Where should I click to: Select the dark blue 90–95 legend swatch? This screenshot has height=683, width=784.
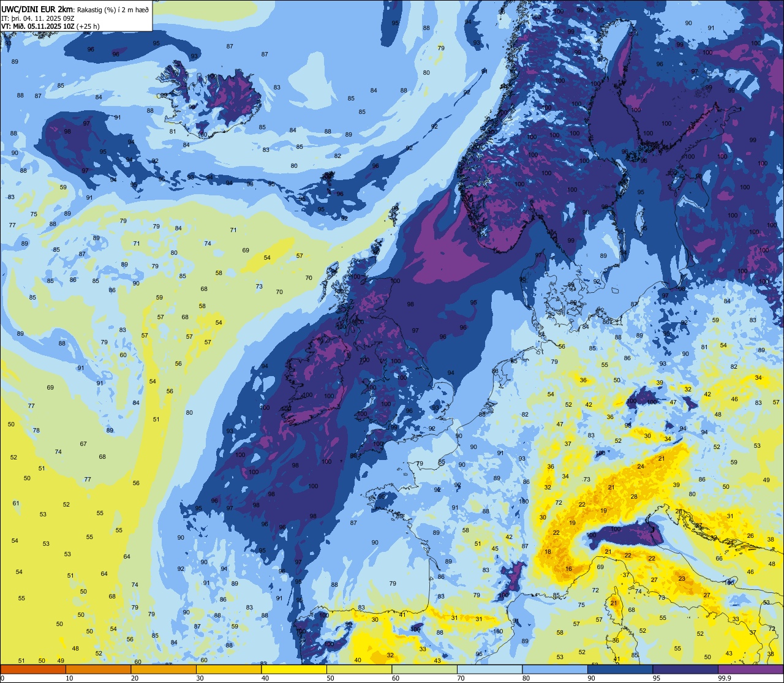coord(620,669)
